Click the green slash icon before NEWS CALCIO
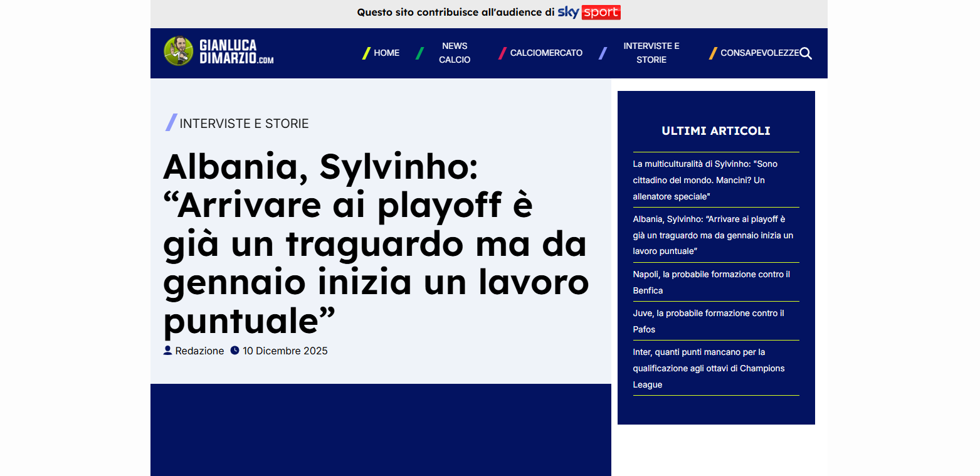Image resolution: width=980 pixels, height=476 pixels. [419, 53]
